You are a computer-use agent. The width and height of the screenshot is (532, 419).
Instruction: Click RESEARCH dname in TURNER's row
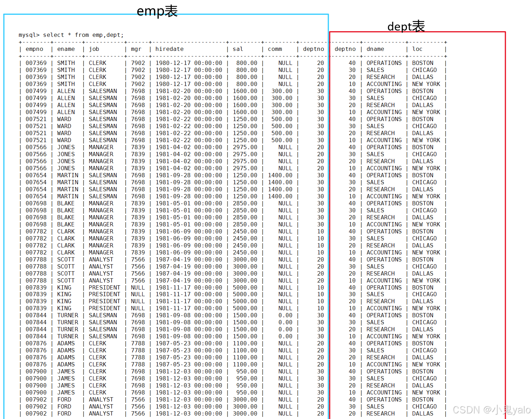[381, 330]
